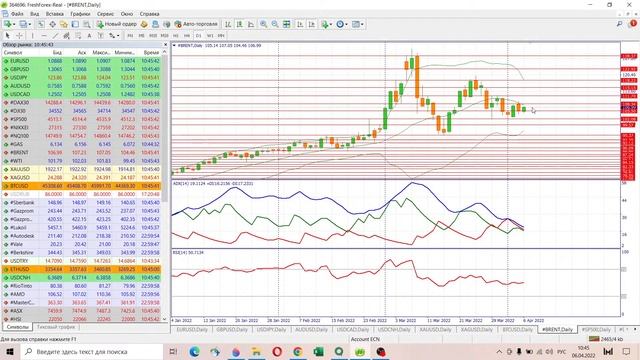Screen dimensions: 640x360
Task: Toggle the Terminal panel icon
Action: [x=75, y=24]
